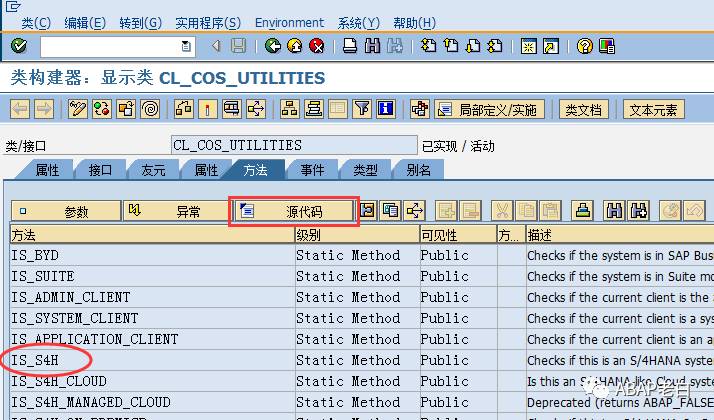Select the IS_S4H_CLOUD method cell
The image size is (714, 420).
tap(153, 381)
